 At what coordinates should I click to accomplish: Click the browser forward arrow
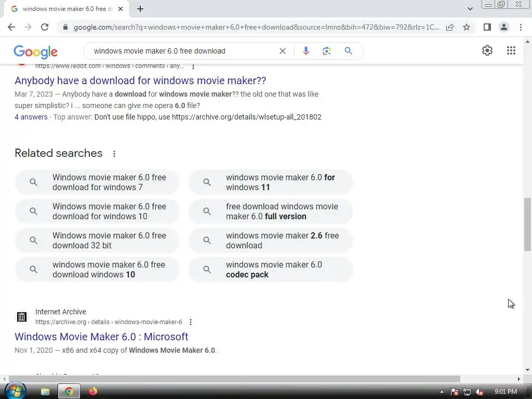(x=28, y=27)
